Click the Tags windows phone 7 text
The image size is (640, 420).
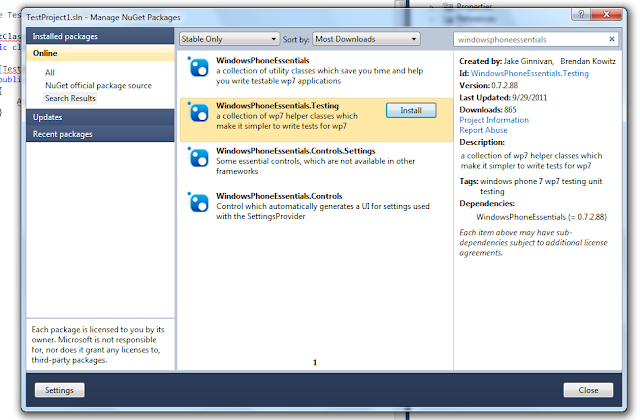(531, 186)
